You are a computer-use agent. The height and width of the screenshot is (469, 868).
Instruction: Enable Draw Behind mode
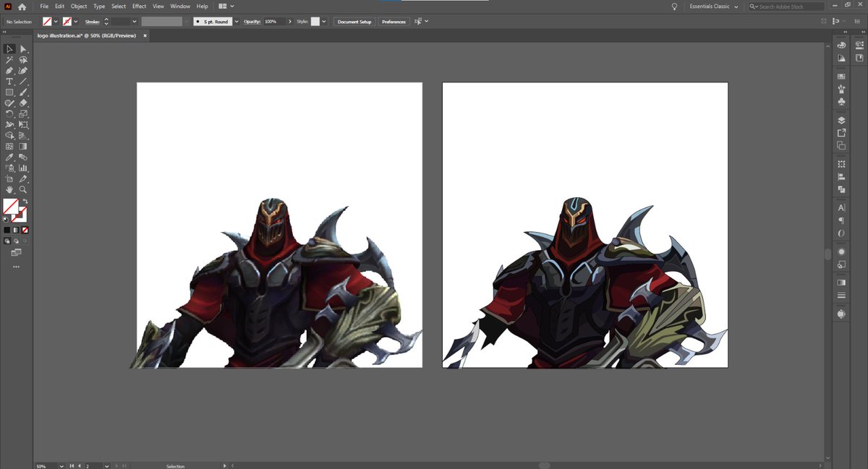click(16, 241)
